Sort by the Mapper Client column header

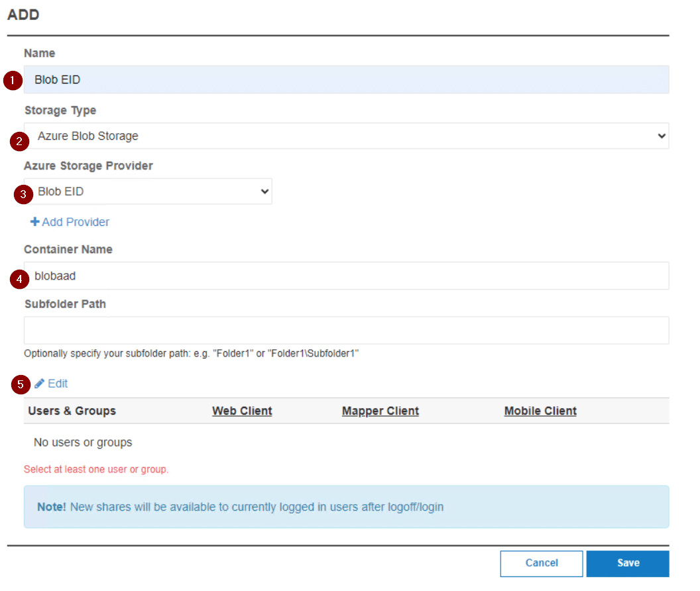coord(380,411)
